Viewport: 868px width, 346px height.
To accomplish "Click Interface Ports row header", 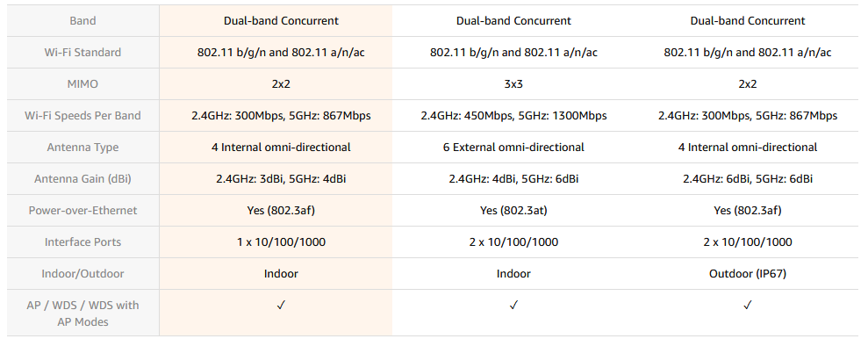I will [83, 241].
